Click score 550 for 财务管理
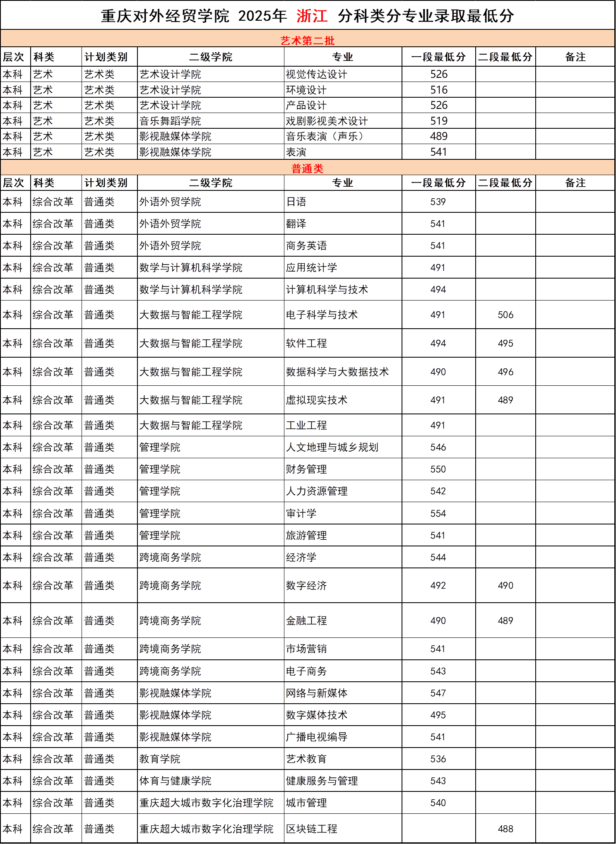616x844 pixels. click(438, 469)
